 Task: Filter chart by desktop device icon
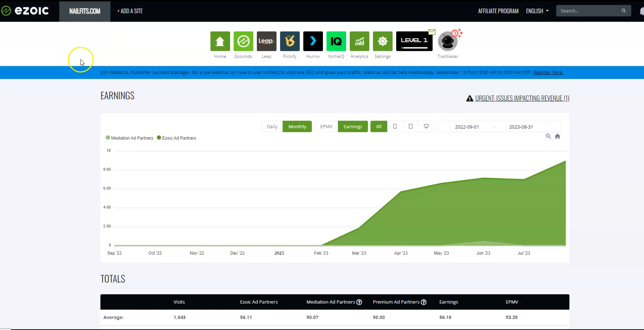click(x=426, y=126)
